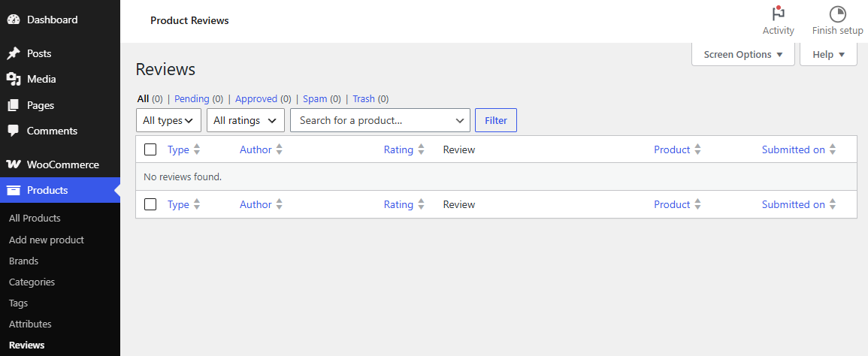Click the Author column header link
Image resolution: width=868 pixels, height=356 pixels.
tap(256, 149)
